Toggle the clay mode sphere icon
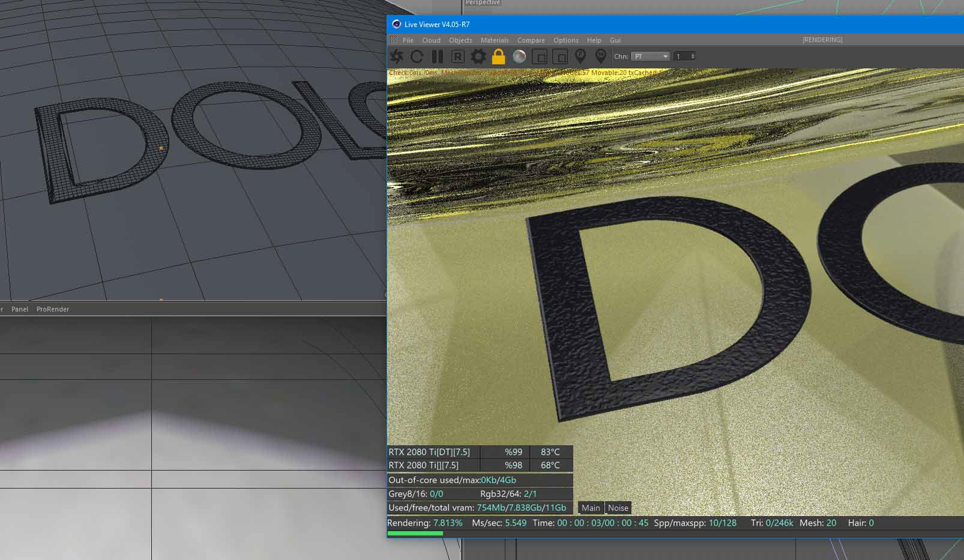Screen dimensions: 964x560 [519, 56]
